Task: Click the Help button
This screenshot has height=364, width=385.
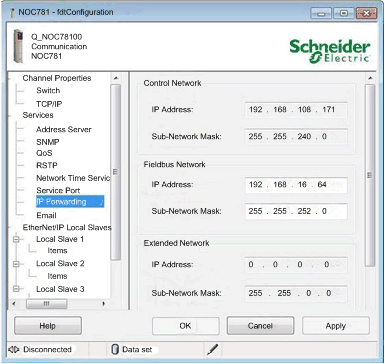Action: click(48, 326)
